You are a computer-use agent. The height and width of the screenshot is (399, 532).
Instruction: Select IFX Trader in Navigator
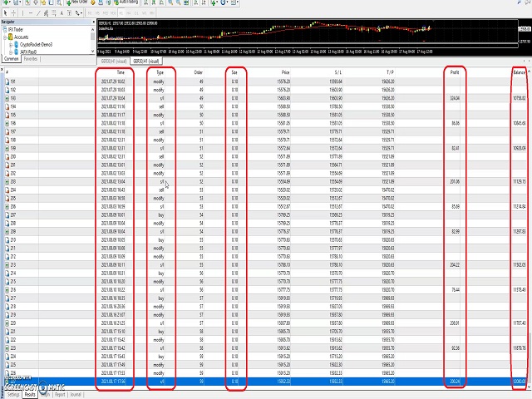click(15, 30)
